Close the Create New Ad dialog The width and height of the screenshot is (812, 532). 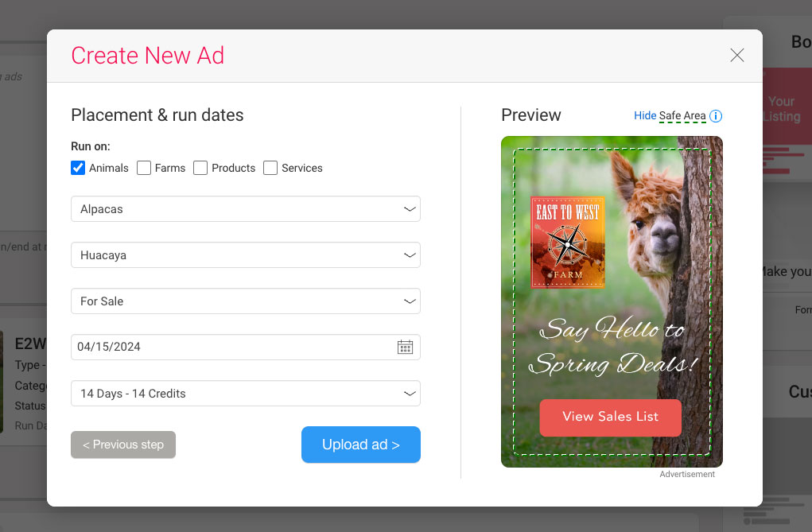pyautogui.click(x=737, y=56)
